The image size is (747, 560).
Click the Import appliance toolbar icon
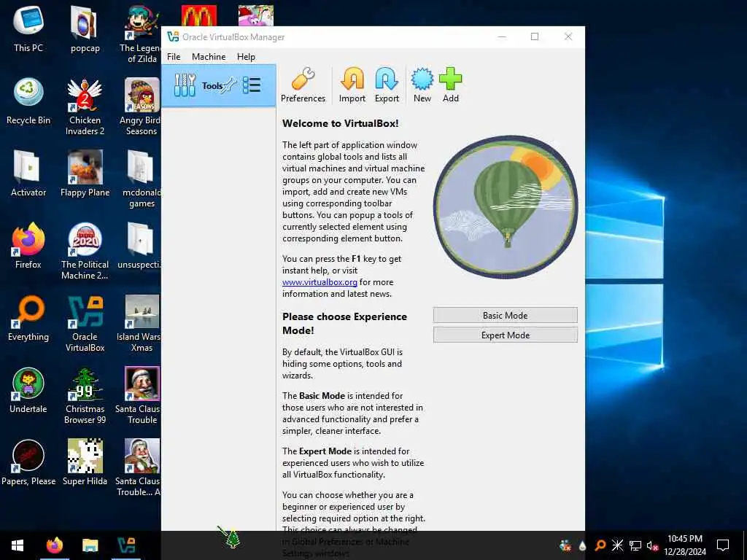tap(352, 85)
